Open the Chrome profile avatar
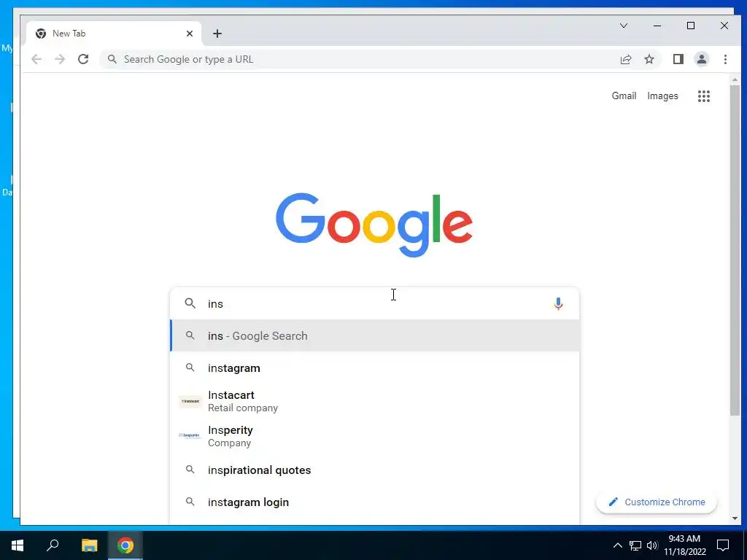 pyautogui.click(x=701, y=59)
